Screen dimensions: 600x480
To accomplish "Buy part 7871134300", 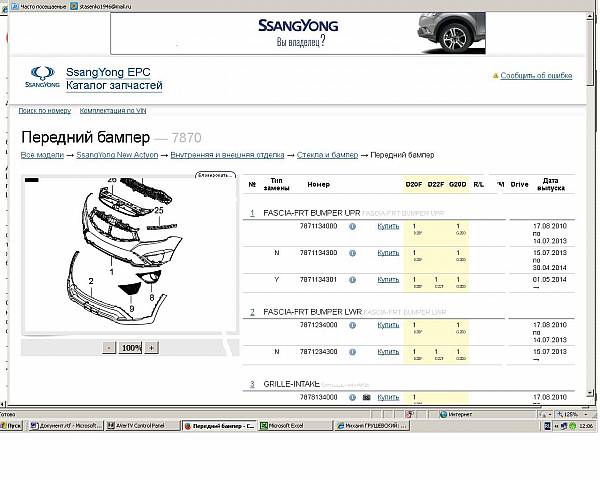I will 388,253.
